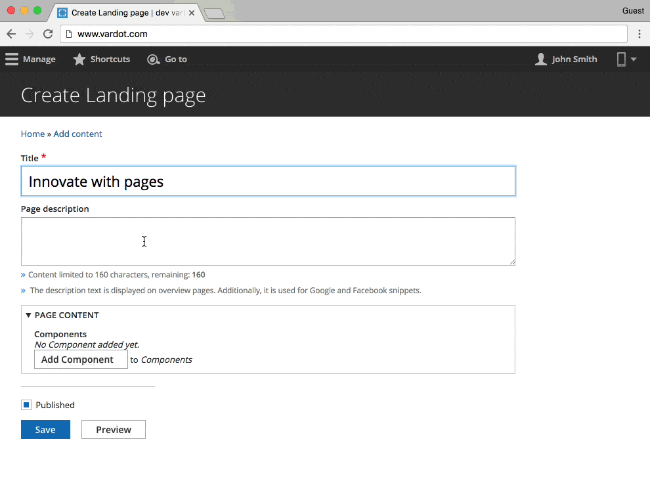Toggle the Published checkbox
The image size is (650, 481).
26,405
